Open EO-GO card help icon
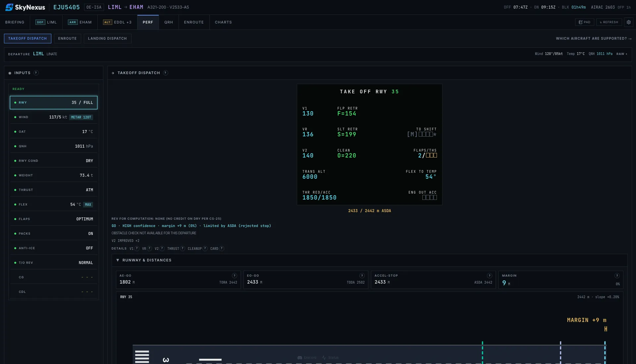Image resolution: width=636 pixels, height=364 pixels. 362,276
